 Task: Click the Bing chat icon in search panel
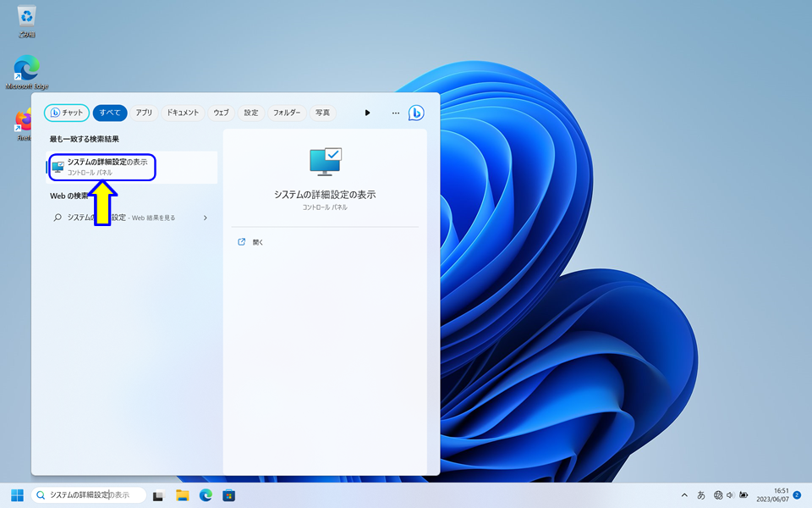pyautogui.click(x=416, y=113)
